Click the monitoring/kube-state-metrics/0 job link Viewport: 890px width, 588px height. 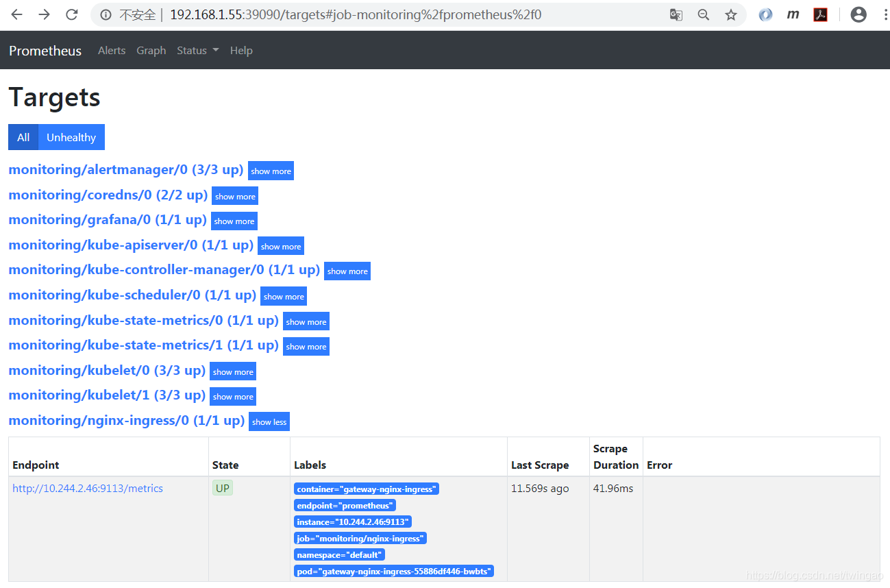click(144, 321)
